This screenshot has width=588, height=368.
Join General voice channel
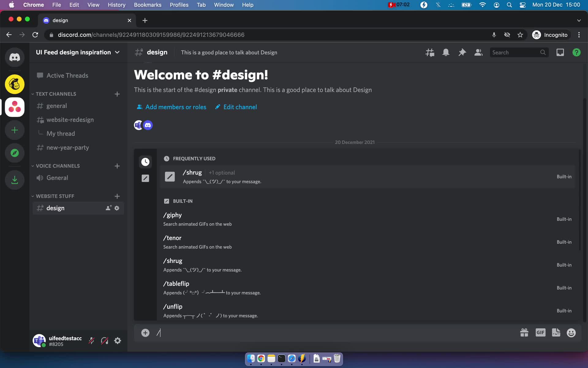[78, 178]
